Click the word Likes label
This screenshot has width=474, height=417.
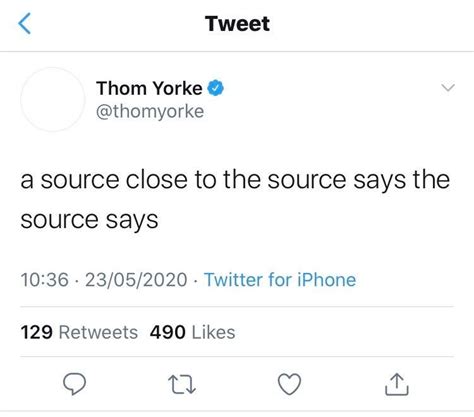(x=214, y=332)
